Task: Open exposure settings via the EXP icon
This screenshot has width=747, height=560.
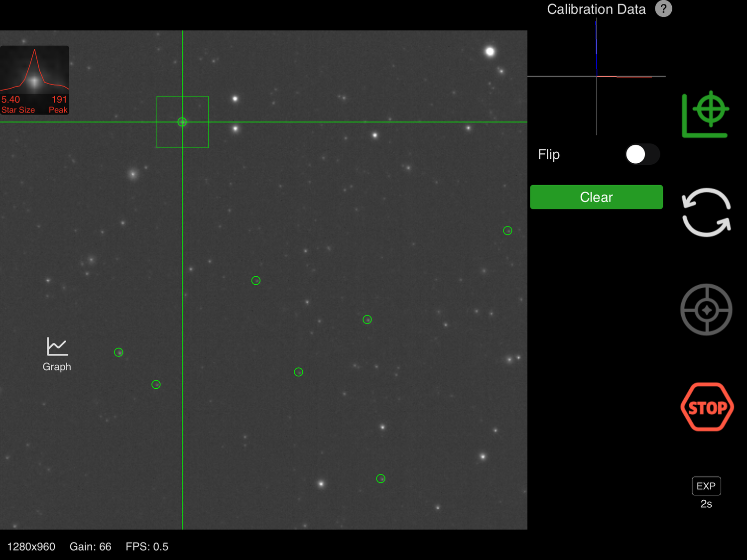Action: (x=706, y=486)
